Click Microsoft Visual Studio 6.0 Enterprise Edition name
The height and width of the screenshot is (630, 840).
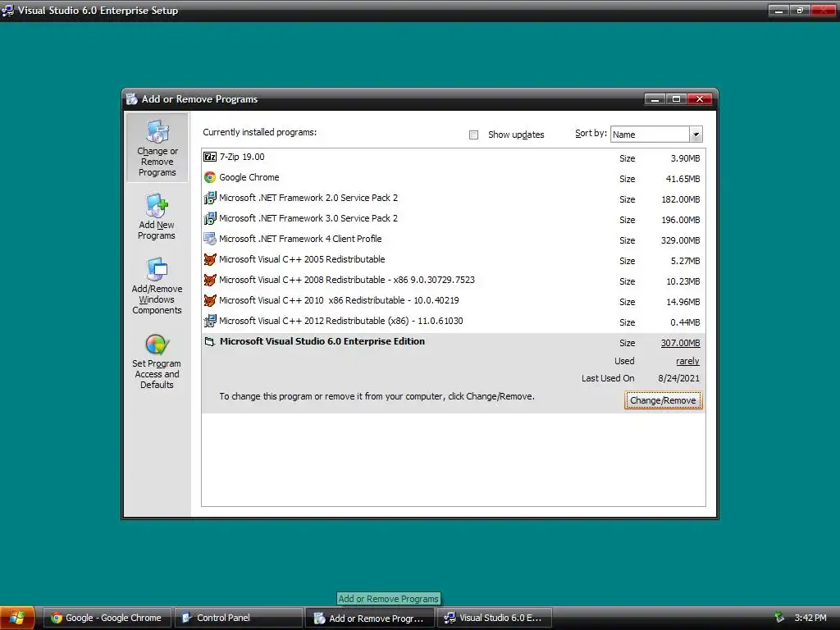322,342
